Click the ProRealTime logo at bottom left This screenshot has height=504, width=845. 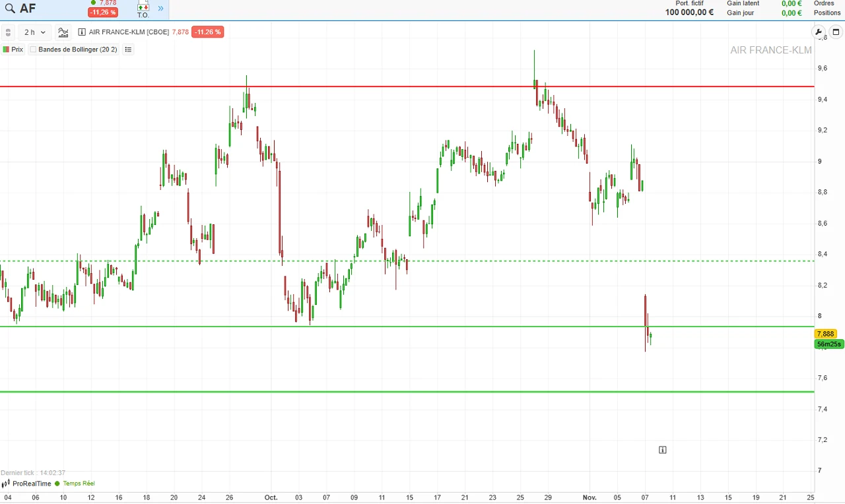(26, 484)
